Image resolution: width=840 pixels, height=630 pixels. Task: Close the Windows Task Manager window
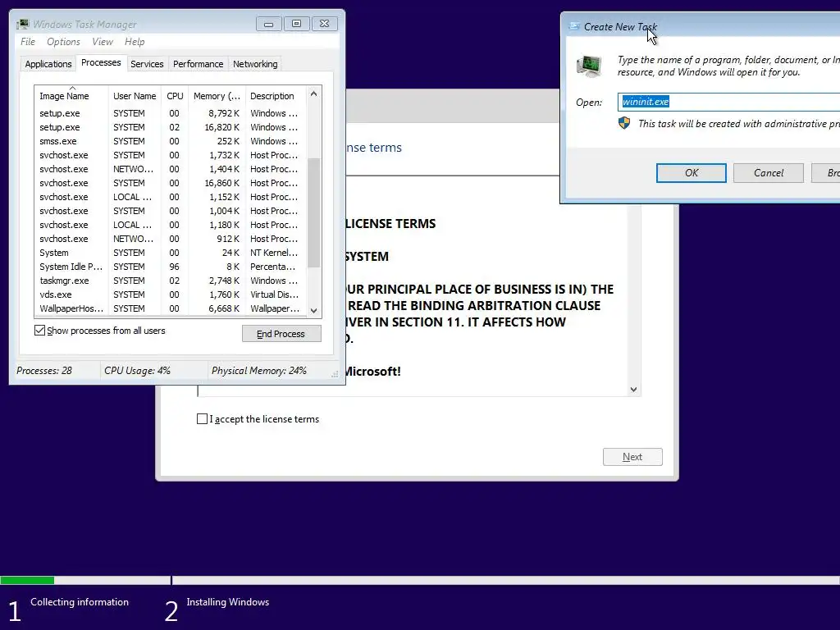click(x=324, y=24)
